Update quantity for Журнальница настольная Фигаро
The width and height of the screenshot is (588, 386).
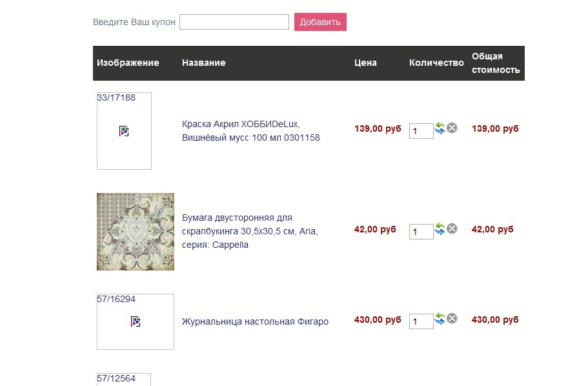440,318
